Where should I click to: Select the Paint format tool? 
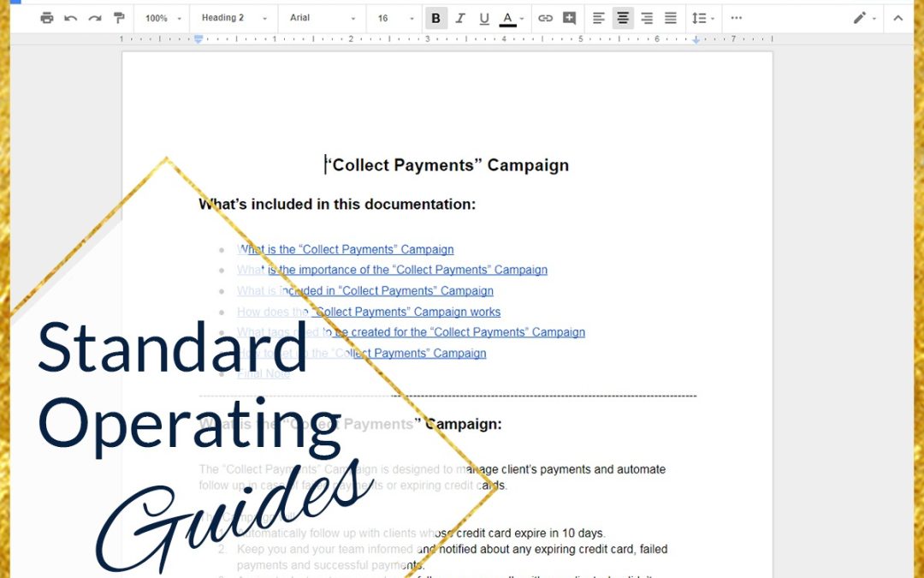[119, 18]
